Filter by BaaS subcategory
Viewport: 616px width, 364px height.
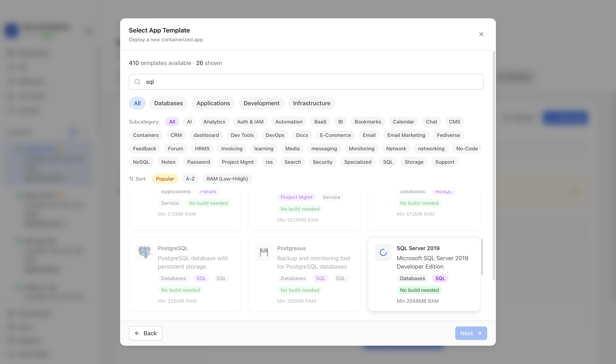click(x=320, y=122)
